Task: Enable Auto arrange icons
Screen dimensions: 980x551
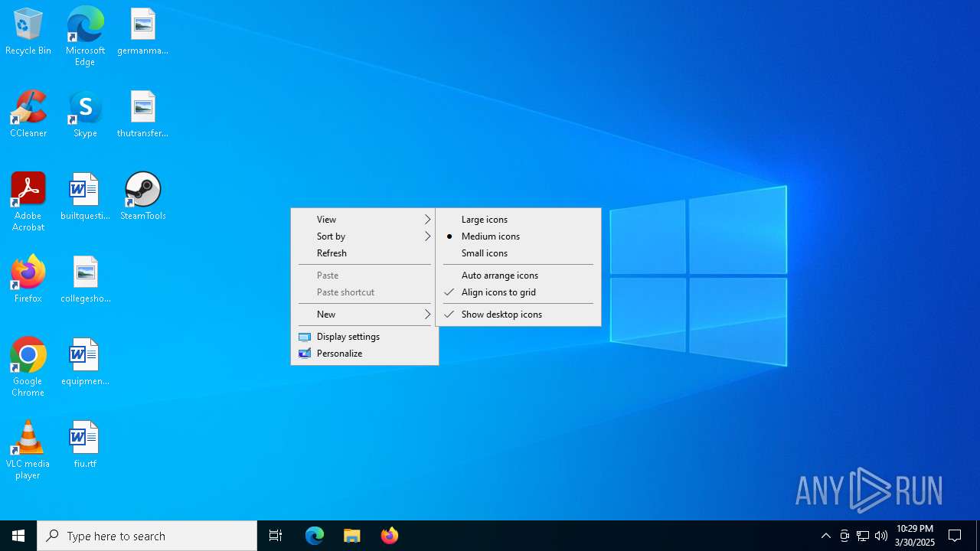Action: point(518,275)
